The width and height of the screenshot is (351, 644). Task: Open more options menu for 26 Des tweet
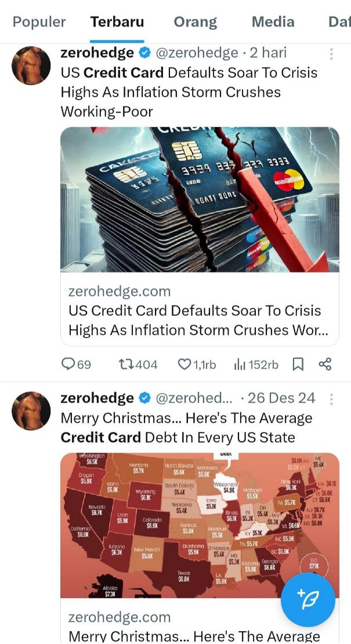click(x=331, y=399)
